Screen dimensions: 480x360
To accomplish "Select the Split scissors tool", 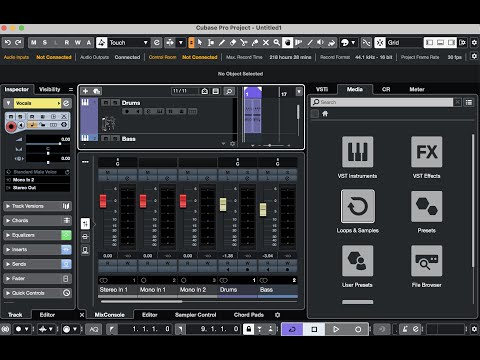I will click(x=244, y=43).
